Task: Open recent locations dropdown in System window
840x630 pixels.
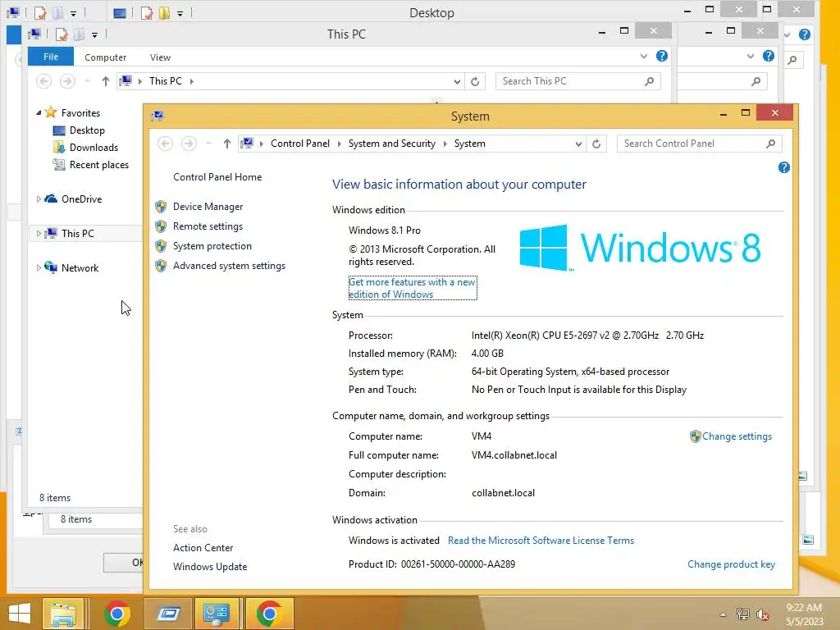Action: click(209, 144)
